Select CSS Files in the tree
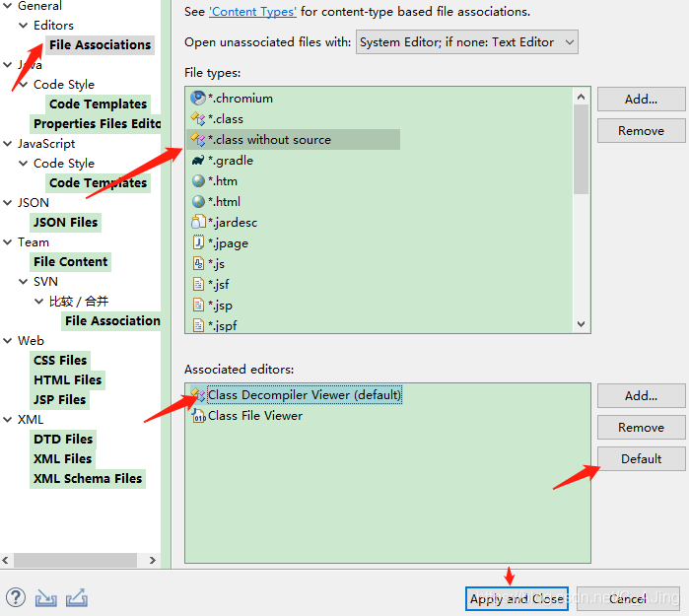The height and width of the screenshot is (616, 689). point(60,361)
